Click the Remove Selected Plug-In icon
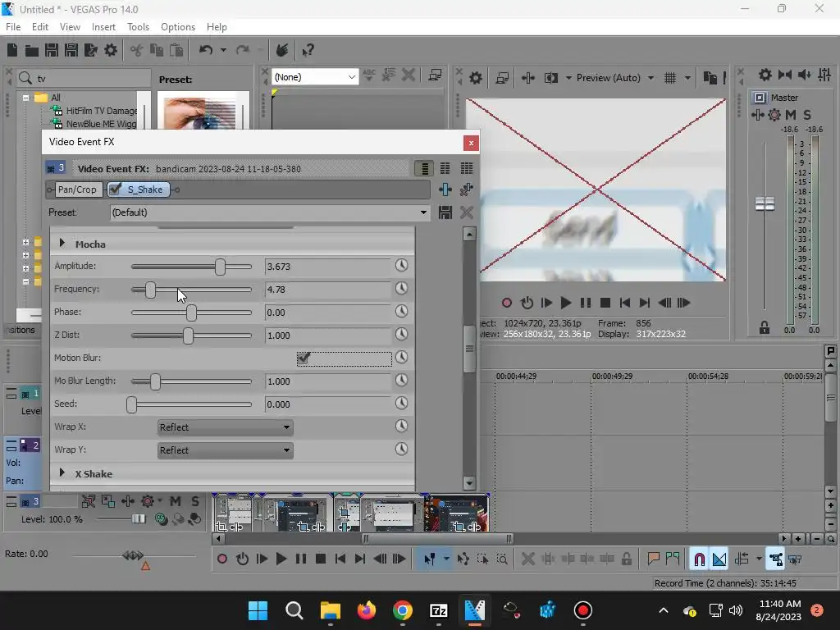 (467, 189)
